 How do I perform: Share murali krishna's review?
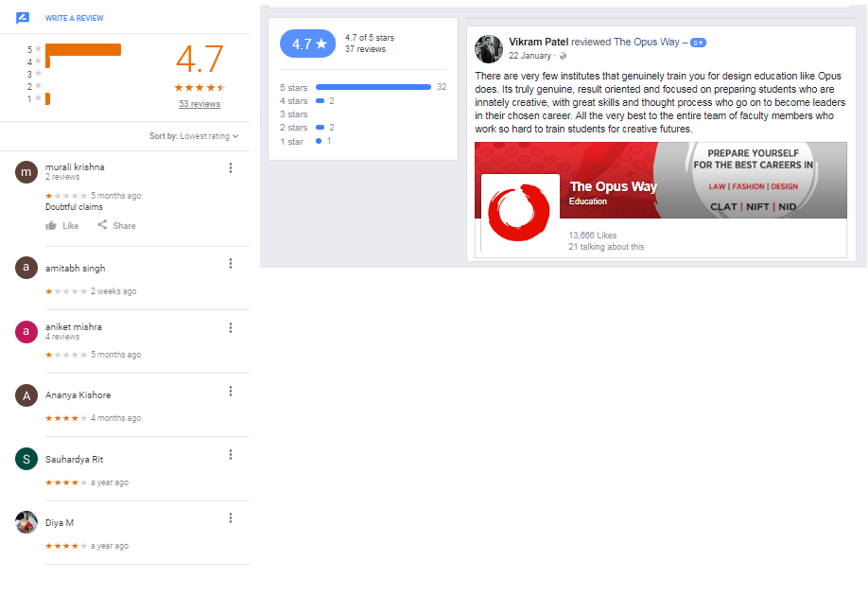[x=116, y=225]
